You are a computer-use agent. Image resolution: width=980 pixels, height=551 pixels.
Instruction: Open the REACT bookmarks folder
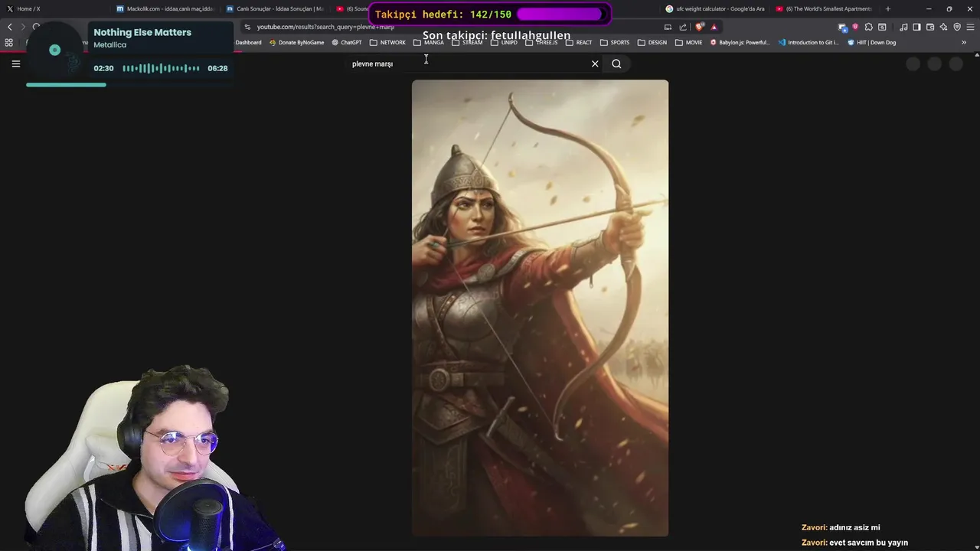tap(579, 42)
